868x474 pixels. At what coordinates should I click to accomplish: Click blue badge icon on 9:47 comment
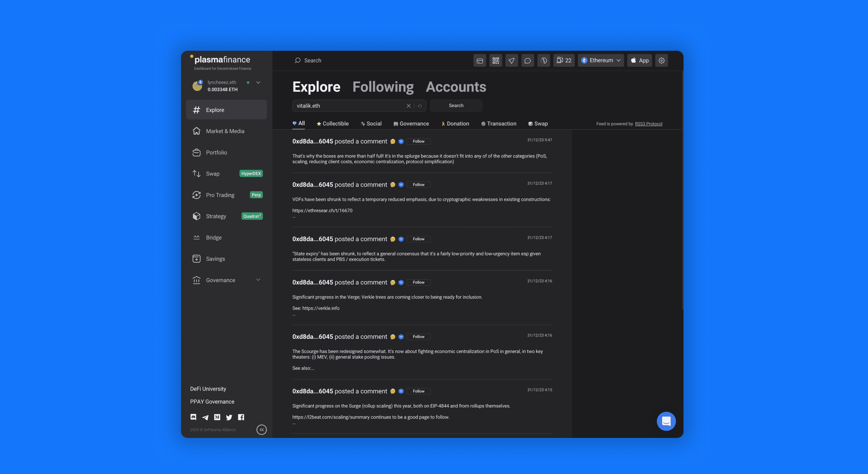401,142
